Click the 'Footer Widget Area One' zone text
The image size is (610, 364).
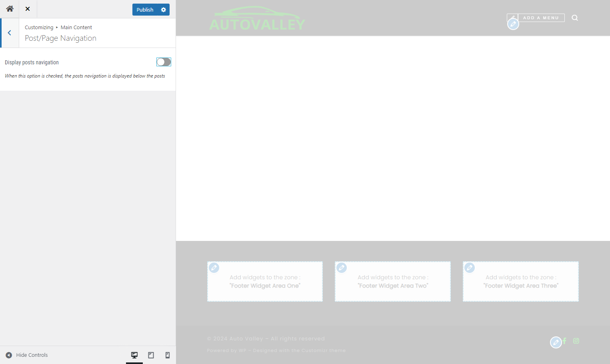265,286
